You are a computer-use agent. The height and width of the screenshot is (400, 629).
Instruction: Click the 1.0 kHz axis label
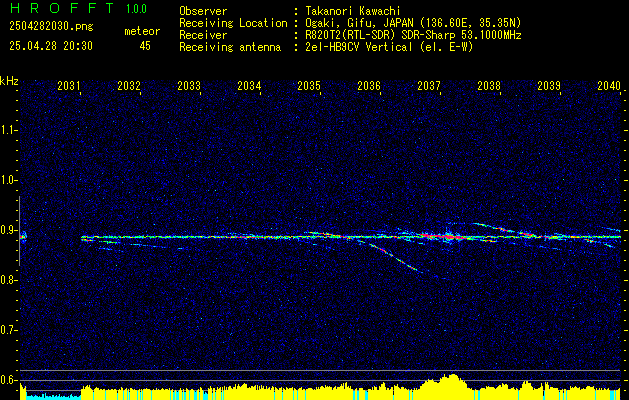(8, 181)
